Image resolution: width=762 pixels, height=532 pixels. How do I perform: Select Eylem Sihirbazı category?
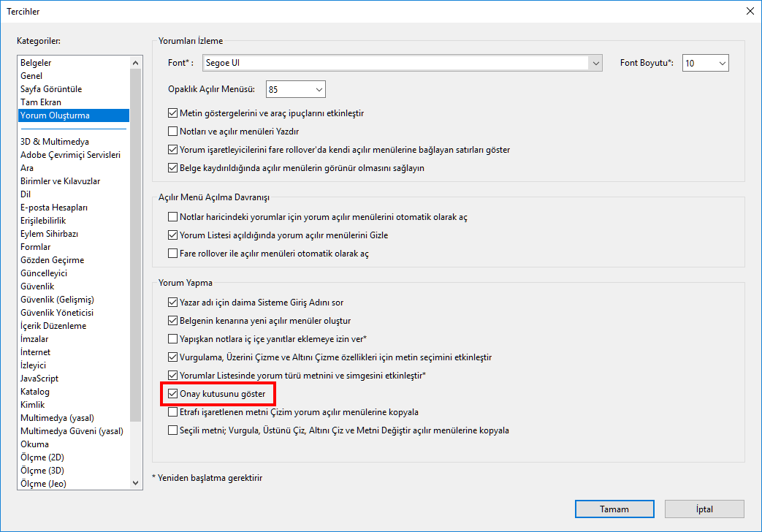(74, 233)
